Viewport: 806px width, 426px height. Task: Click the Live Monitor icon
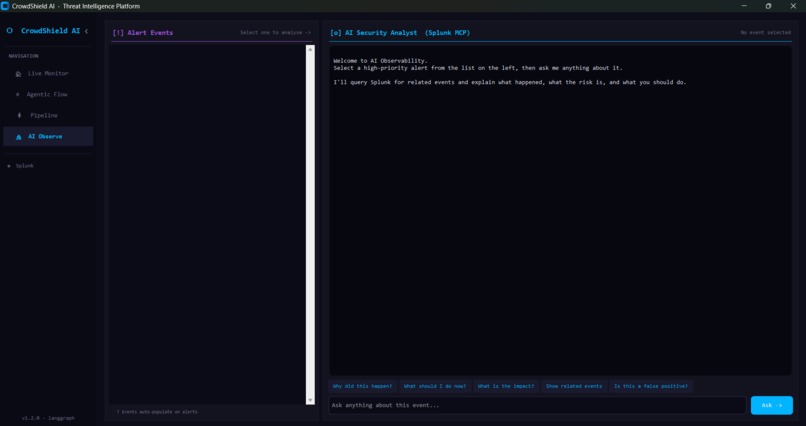[19, 74]
